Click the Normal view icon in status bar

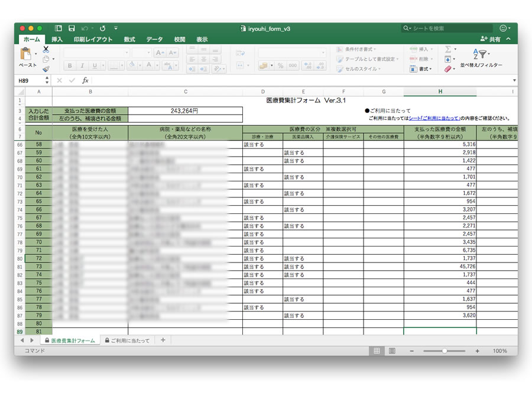coord(377,351)
